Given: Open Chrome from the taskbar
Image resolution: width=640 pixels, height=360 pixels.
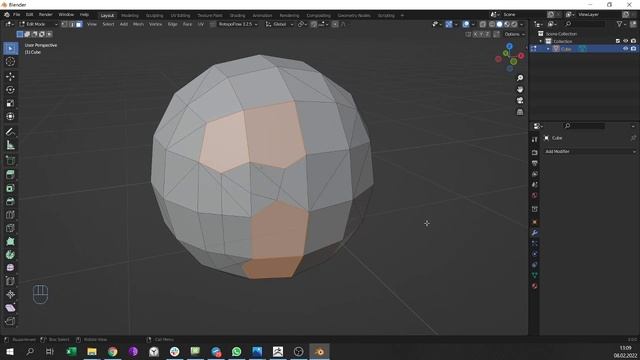Looking at the screenshot, I should [113, 351].
